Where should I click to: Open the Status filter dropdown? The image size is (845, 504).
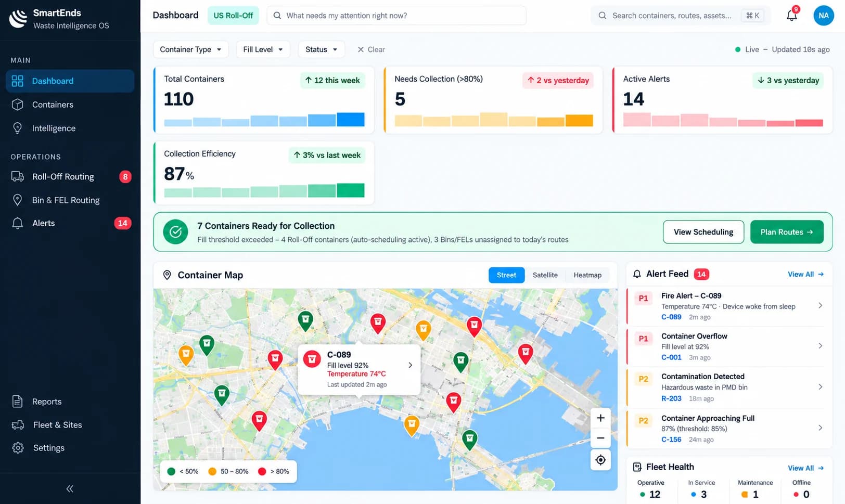point(321,49)
